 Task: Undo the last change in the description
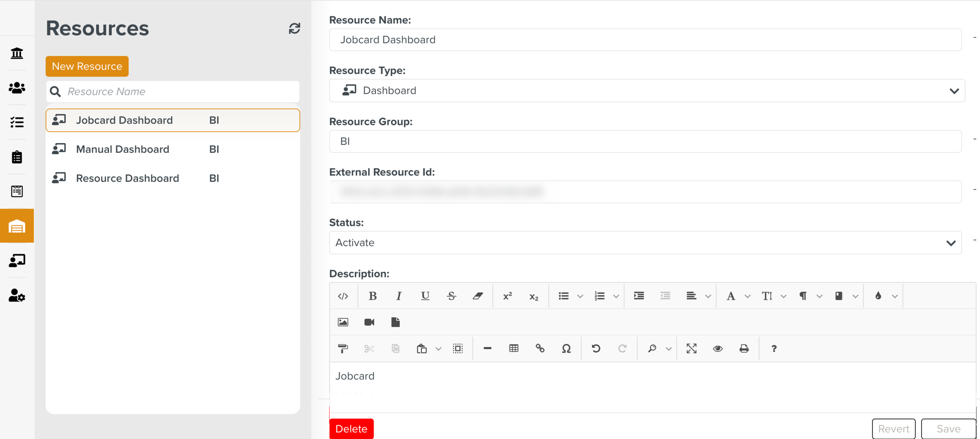click(596, 348)
